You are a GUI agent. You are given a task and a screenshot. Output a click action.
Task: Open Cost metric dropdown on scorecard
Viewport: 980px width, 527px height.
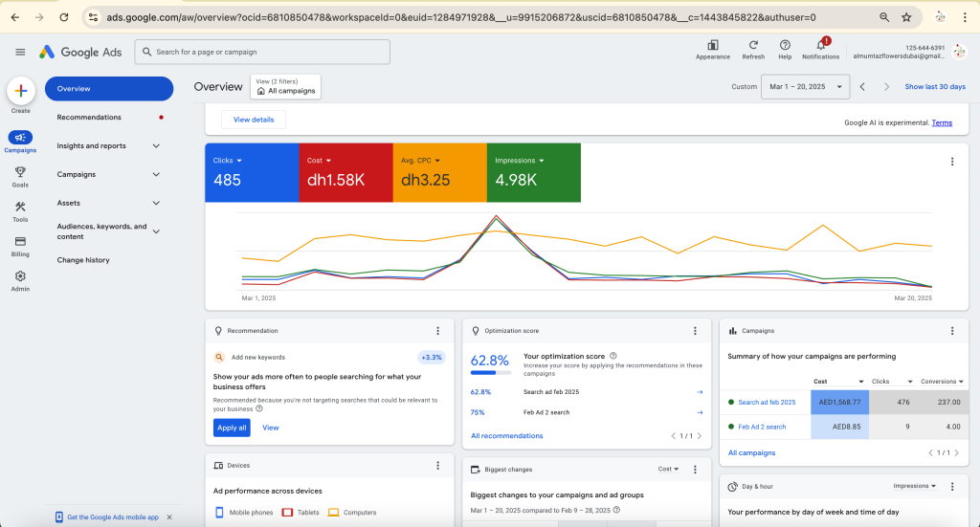pyautogui.click(x=320, y=161)
